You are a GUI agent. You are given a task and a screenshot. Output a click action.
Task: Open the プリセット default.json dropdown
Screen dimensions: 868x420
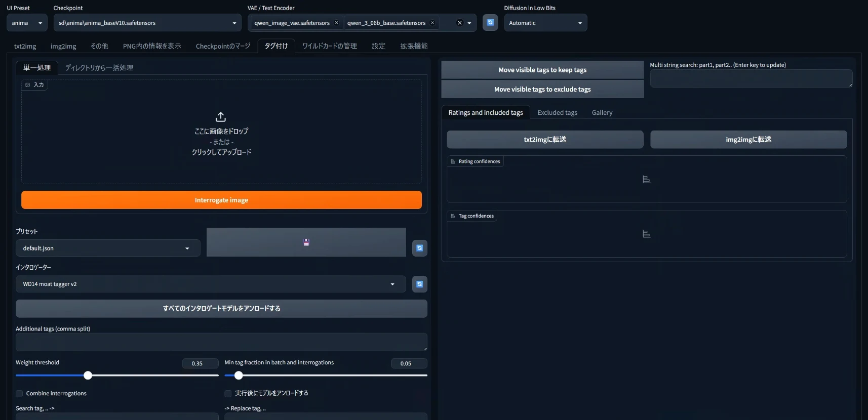[x=108, y=248]
